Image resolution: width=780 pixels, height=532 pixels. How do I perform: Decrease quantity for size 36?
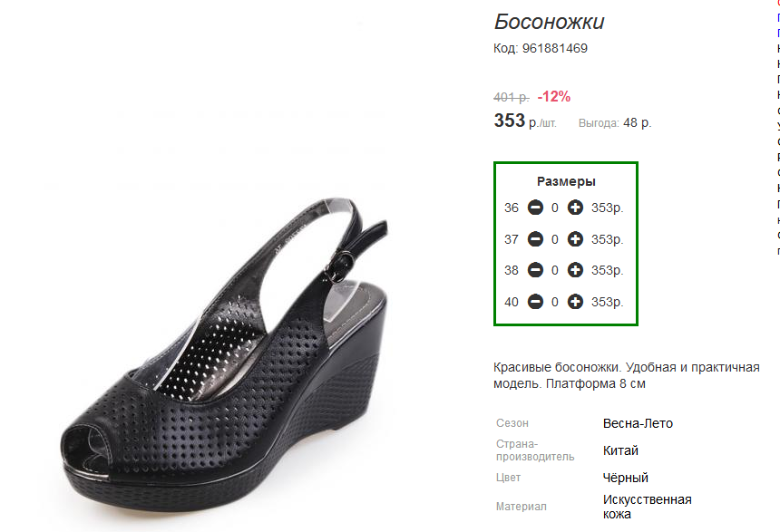pyautogui.click(x=535, y=208)
